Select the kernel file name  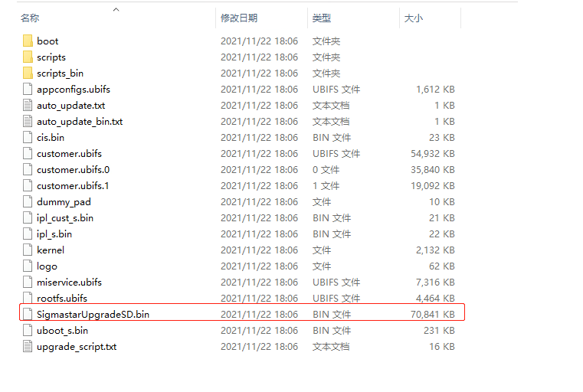click(51, 250)
